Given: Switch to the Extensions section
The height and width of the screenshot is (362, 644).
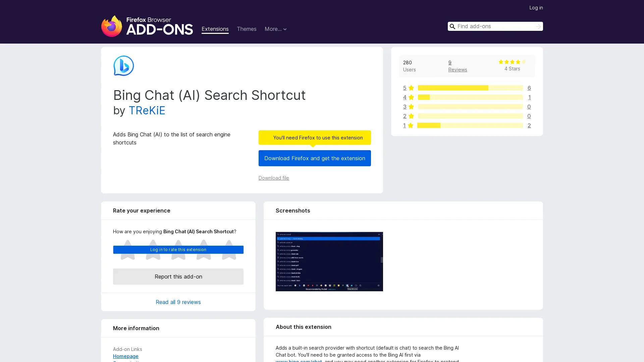Looking at the screenshot, I should (215, 29).
